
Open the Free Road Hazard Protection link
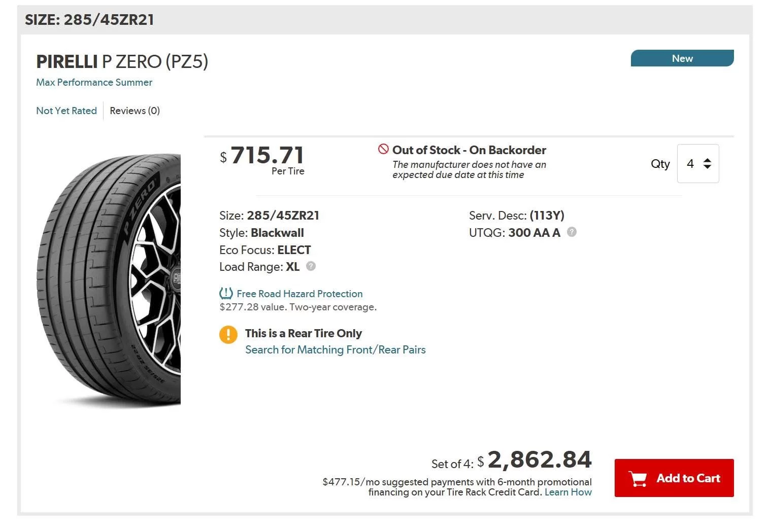coord(299,294)
